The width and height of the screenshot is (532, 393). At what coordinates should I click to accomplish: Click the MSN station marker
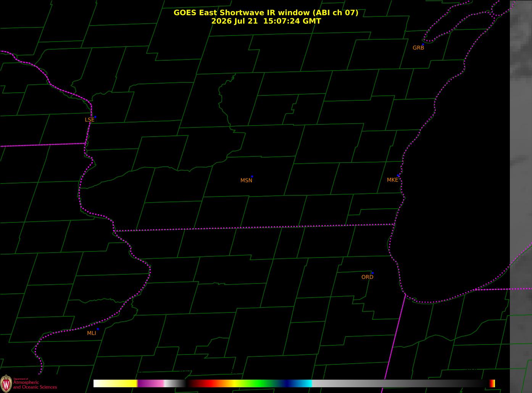pyautogui.click(x=252, y=177)
